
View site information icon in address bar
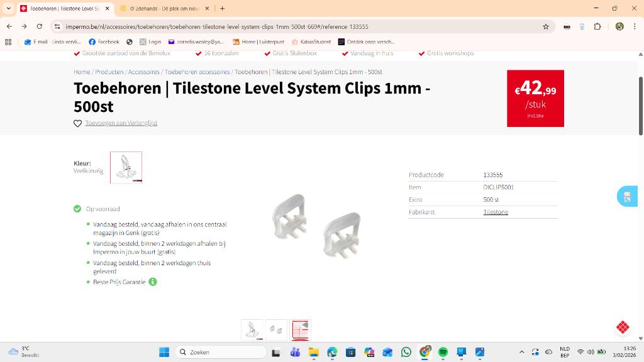[57, 26]
